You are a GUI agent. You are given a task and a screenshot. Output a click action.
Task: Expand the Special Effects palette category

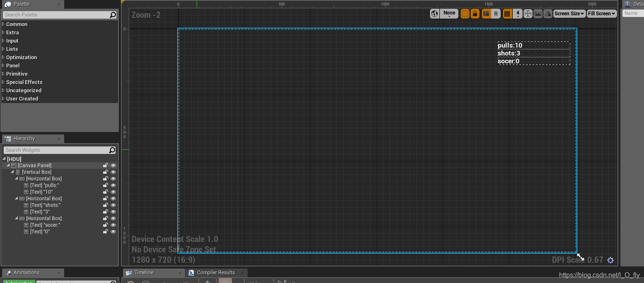click(3, 82)
